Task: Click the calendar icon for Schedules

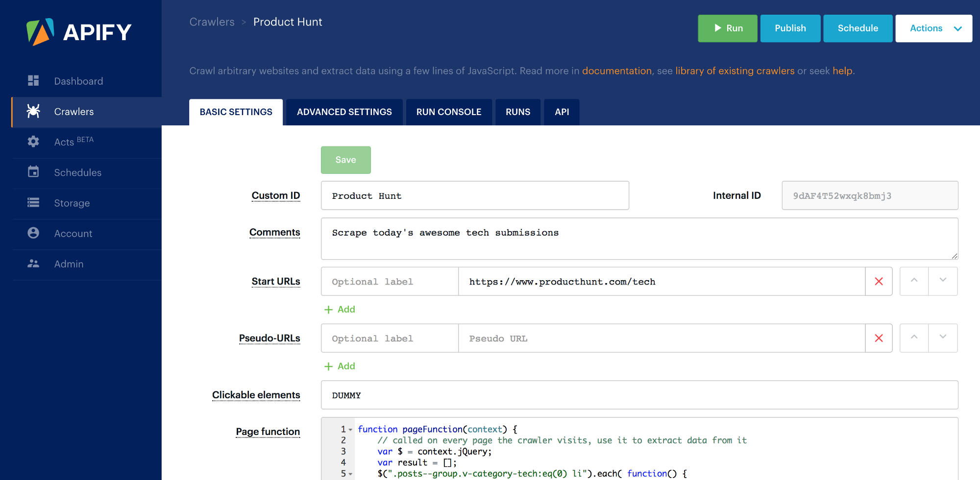Action: tap(33, 172)
